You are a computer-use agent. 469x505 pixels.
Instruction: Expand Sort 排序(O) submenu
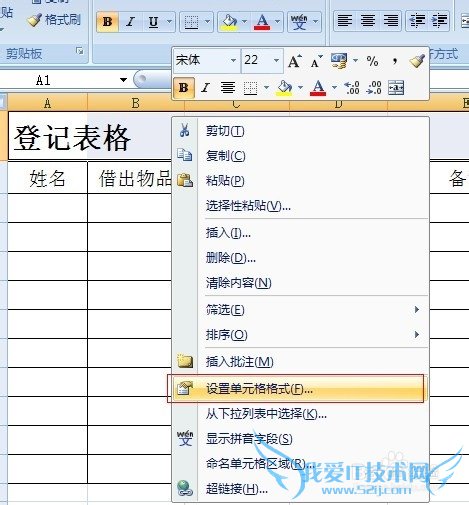click(300, 335)
